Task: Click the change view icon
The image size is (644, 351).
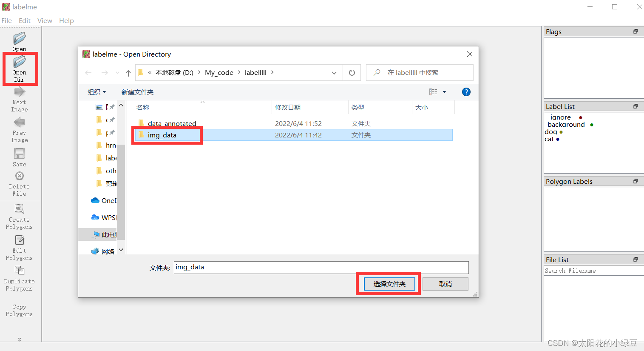Action: click(433, 92)
